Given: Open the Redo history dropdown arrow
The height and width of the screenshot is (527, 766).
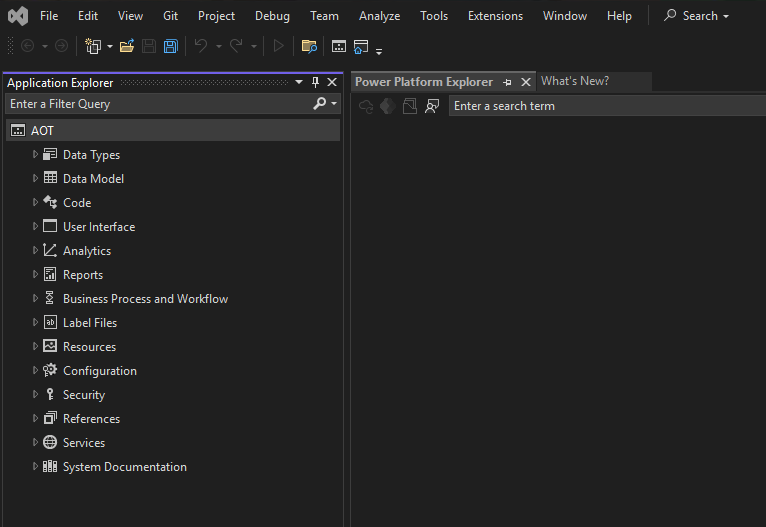Looking at the screenshot, I should (254, 46).
